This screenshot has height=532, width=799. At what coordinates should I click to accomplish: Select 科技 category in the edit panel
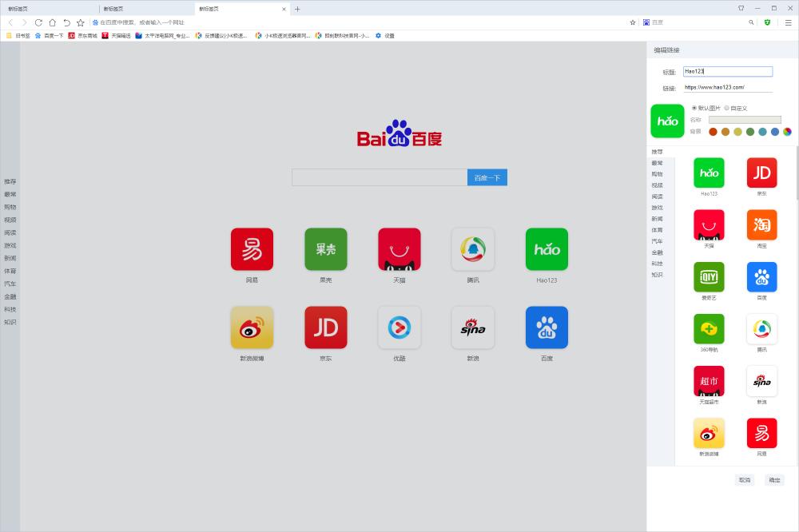(x=658, y=264)
